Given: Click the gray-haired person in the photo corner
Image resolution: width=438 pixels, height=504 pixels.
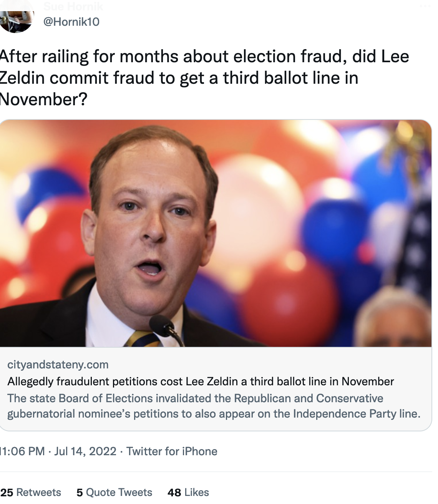Looking at the screenshot, I should click(396, 323).
